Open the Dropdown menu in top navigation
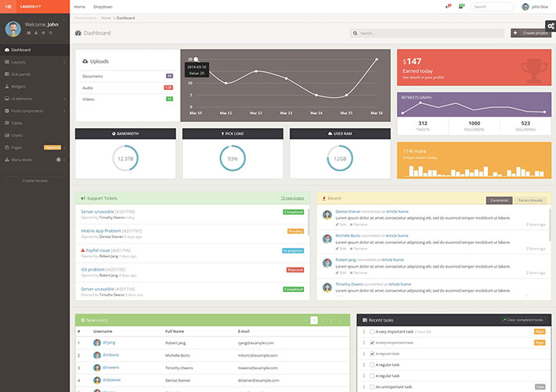 pyautogui.click(x=103, y=6)
